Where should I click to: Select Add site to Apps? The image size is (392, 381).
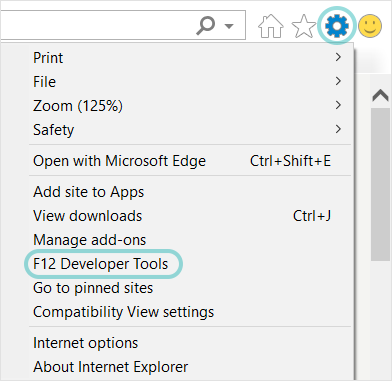(x=190, y=192)
